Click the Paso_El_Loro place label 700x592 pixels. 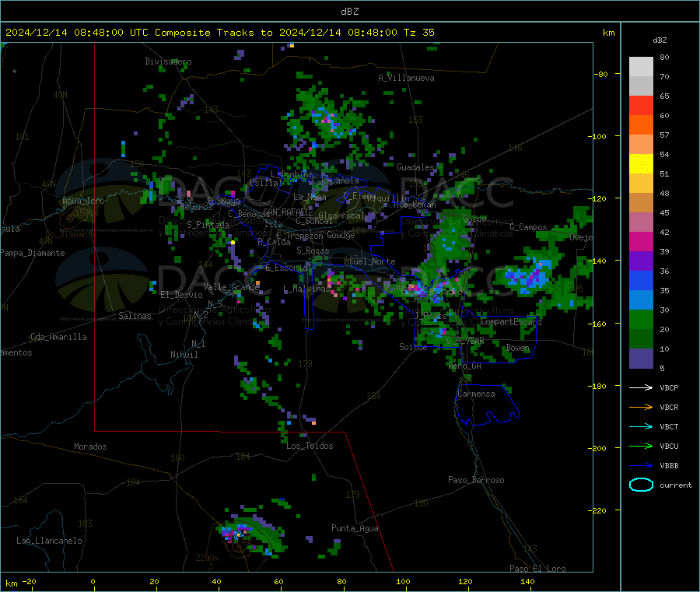point(537,569)
